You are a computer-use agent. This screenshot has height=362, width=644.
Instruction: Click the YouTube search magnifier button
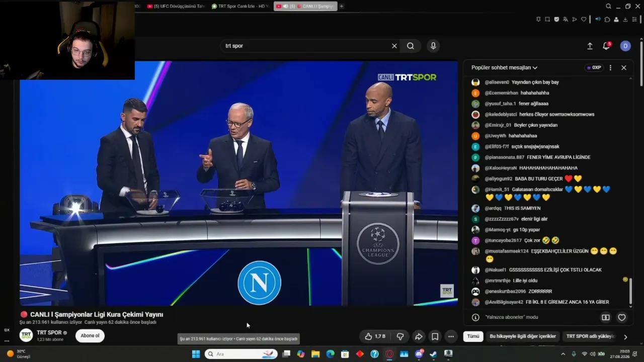point(411,46)
